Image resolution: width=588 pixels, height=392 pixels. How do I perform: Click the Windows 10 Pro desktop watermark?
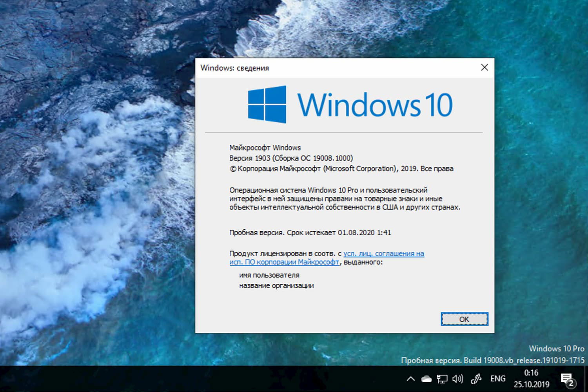point(556,348)
